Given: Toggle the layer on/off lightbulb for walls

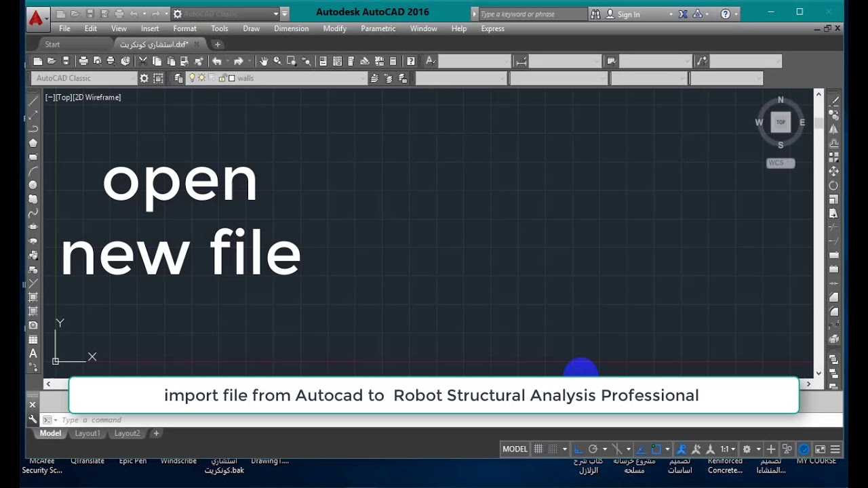Looking at the screenshot, I should [x=193, y=78].
